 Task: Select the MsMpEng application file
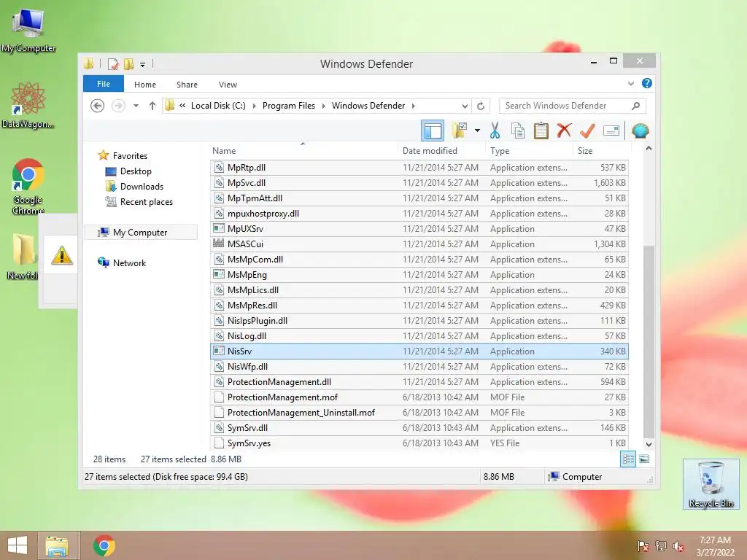click(419, 275)
